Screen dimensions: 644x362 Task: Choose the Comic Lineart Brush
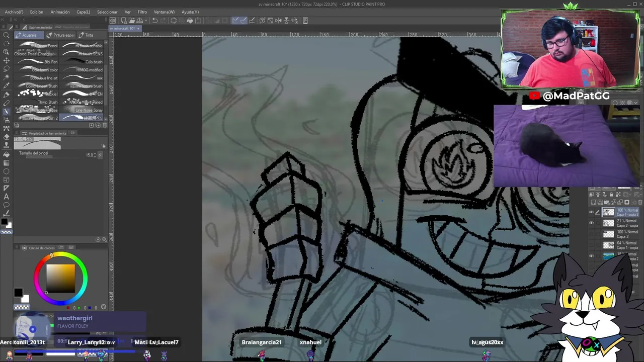coord(37,86)
